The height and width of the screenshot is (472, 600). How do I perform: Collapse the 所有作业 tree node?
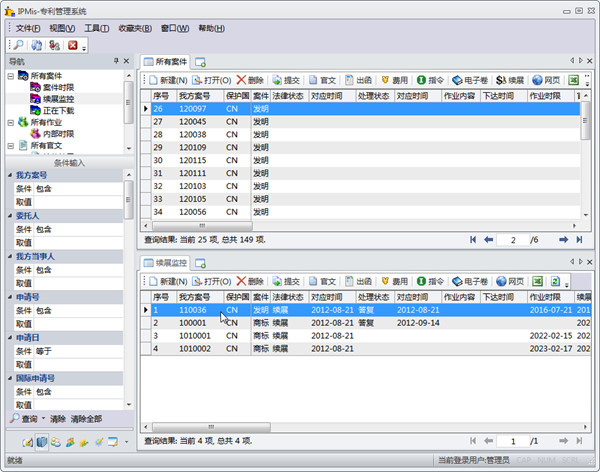11,122
